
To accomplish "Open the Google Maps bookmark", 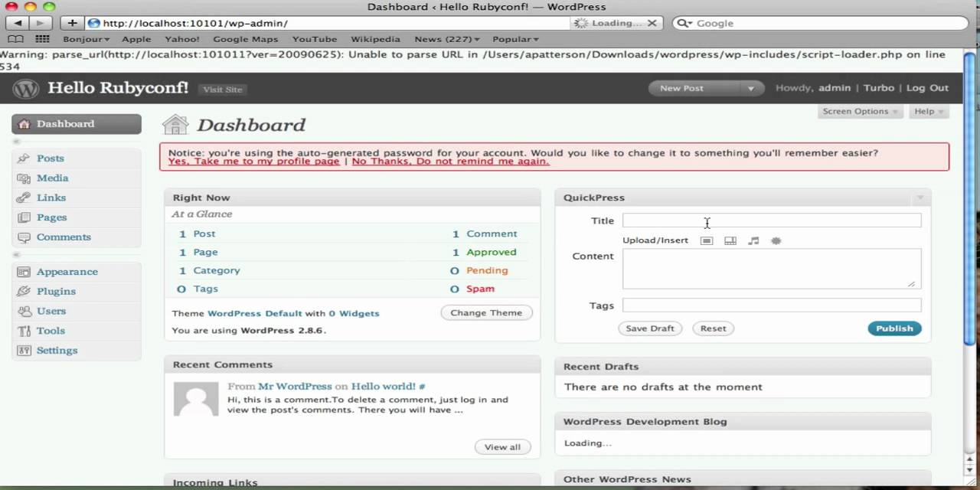I will [245, 39].
